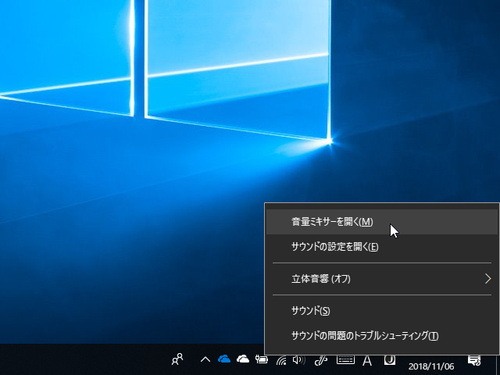Expand the 立体音響 submenu arrow
The height and width of the screenshot is (375, 500).
point(488,279)
